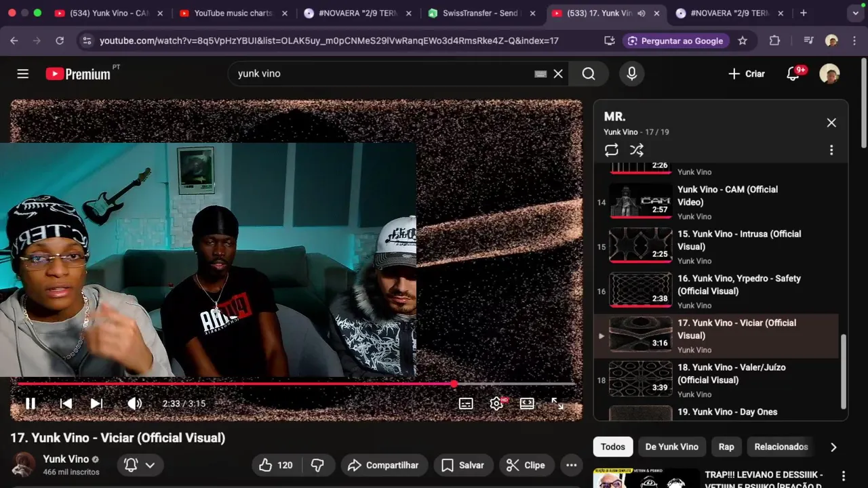
Task: Skip to the next video
Action: [x=96, y=403]
